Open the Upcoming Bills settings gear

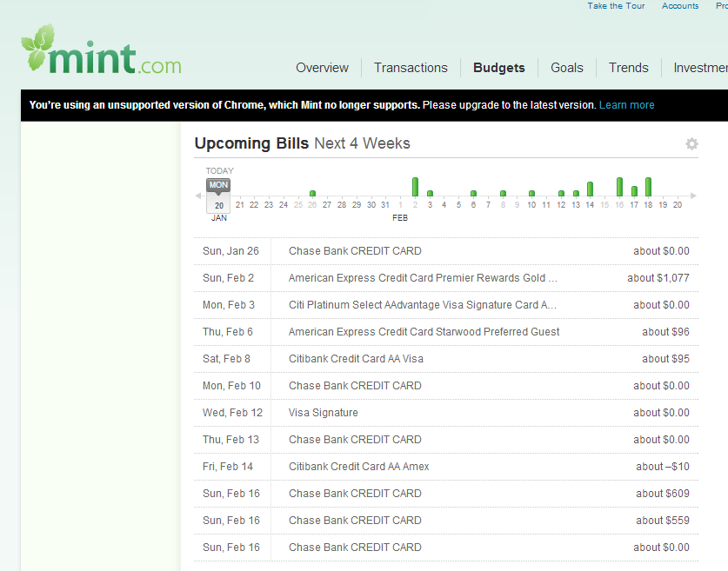pyautogui.click(x=691, y=143)
